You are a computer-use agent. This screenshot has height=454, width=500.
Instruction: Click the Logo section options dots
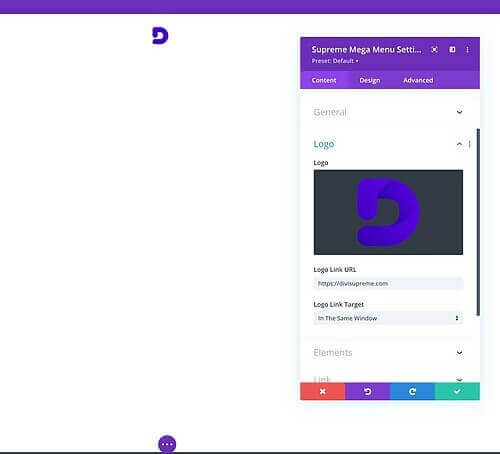tap(470, 144)
